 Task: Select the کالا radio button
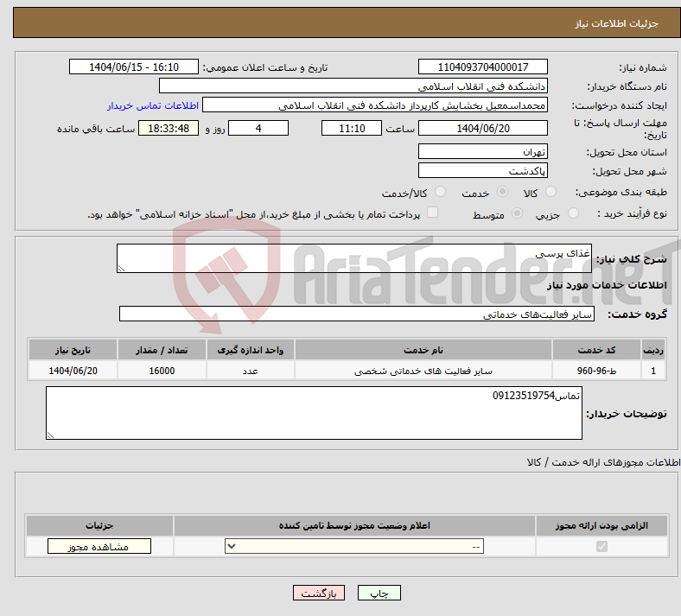[551, 192]
